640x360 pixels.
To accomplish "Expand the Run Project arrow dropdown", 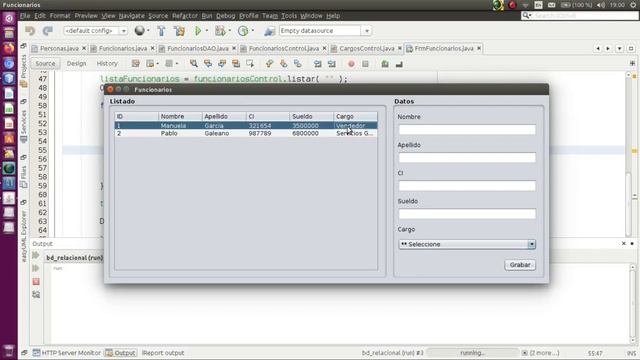I will (207, 31).
